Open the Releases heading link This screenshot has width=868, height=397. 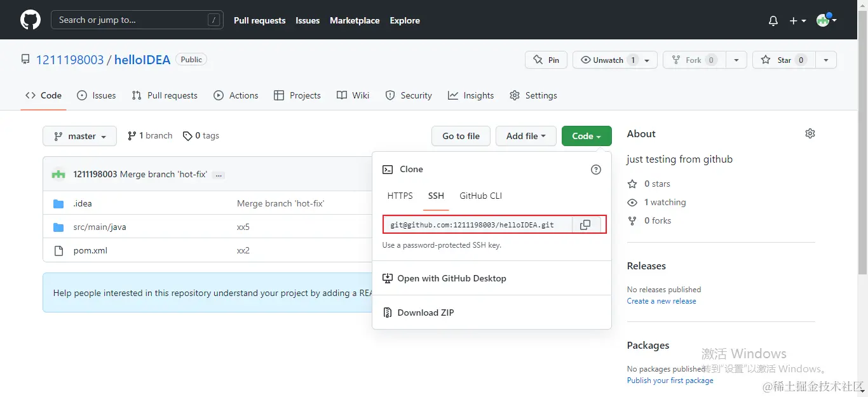pyautogui.click(x=646, y=266)
